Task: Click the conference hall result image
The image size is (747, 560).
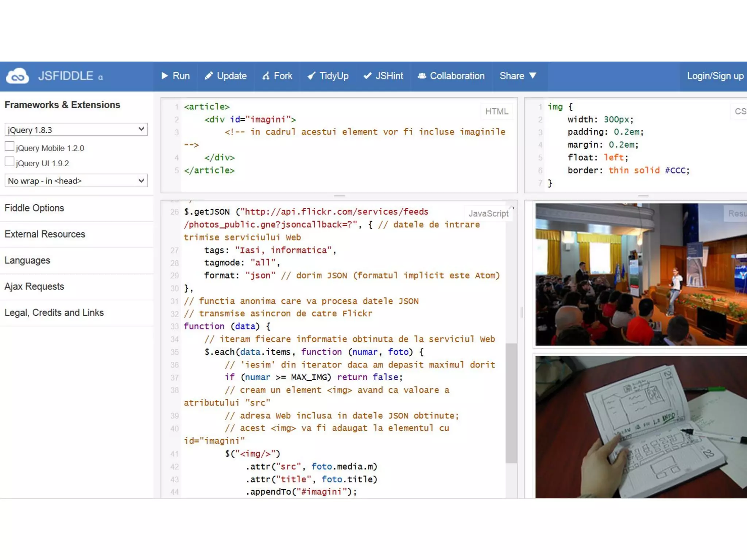Action: [x=640, y=274]
